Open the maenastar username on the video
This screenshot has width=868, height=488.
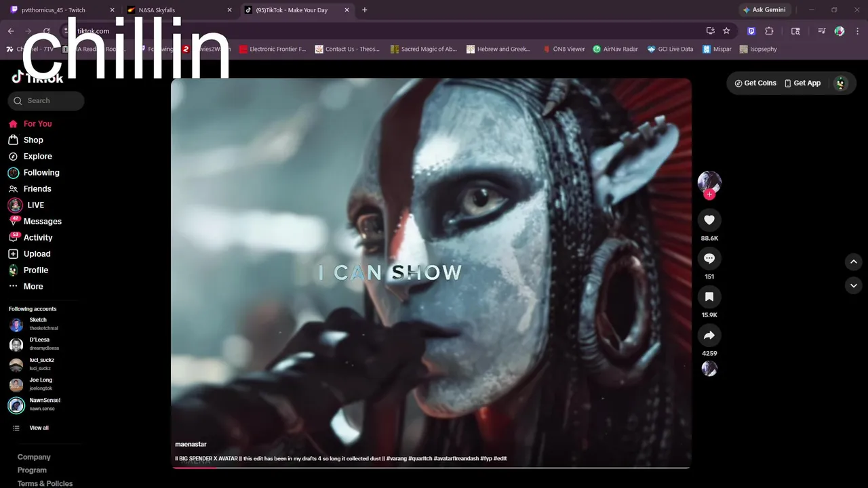(191, 444)
